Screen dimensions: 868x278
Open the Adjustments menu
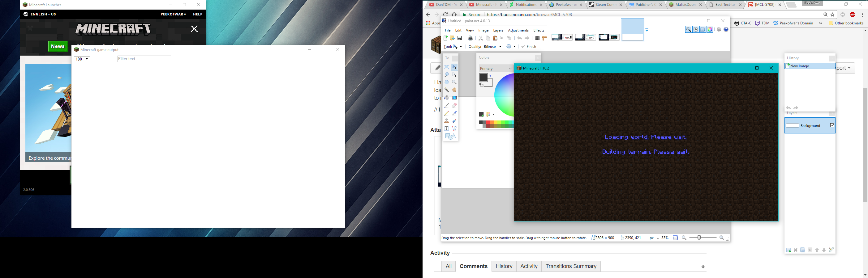pos(518,30)
